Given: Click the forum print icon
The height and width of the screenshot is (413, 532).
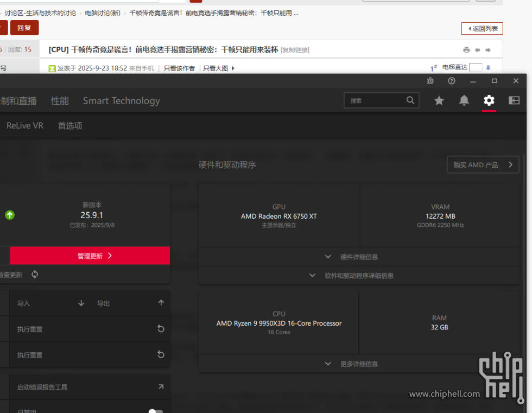Looking at the screenshot, I should 466,50.
